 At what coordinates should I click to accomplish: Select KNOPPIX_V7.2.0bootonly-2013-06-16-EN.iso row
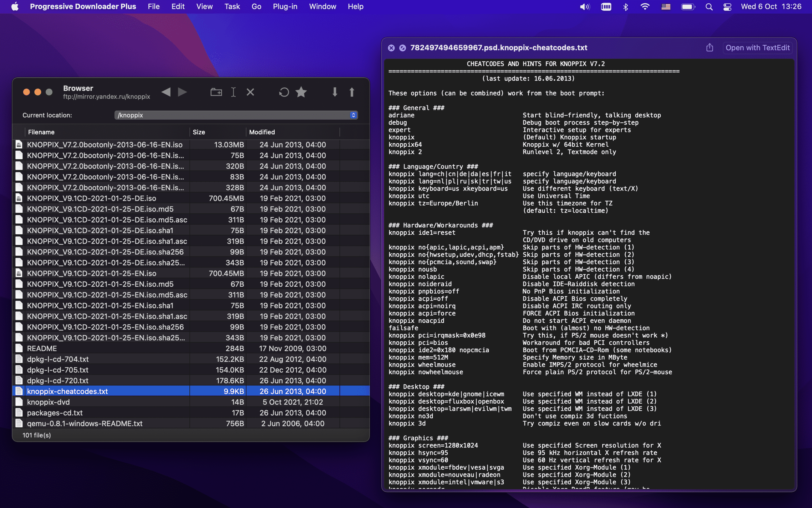coord(191,145)
